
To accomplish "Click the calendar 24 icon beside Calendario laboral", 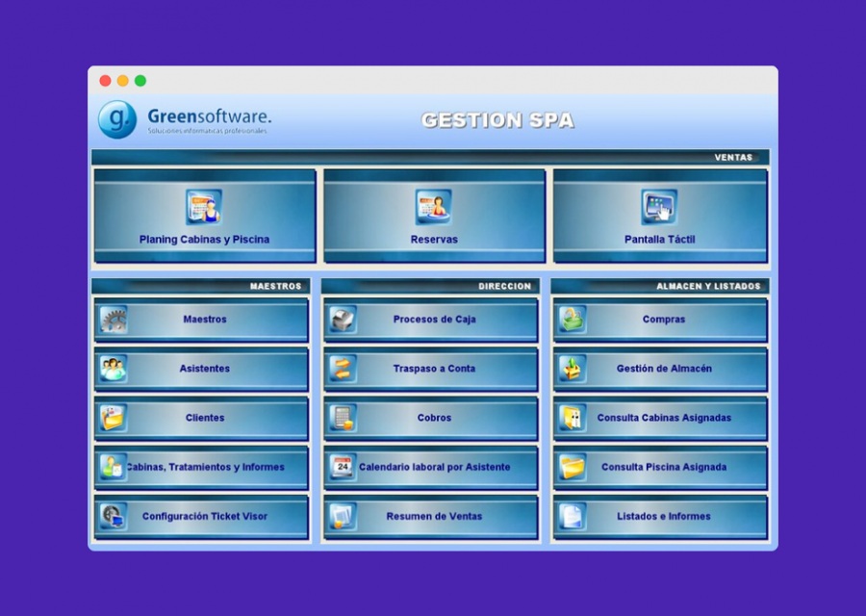I will click(343, 467).
